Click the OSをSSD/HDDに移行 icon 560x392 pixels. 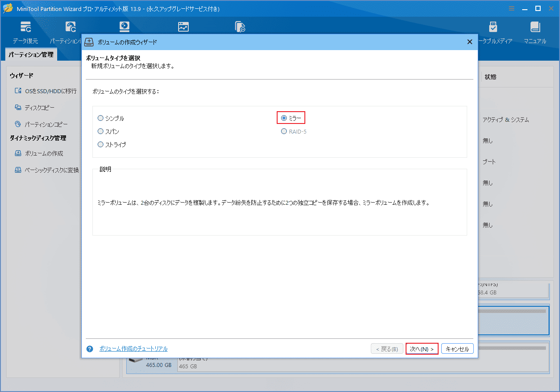point(18,91)
